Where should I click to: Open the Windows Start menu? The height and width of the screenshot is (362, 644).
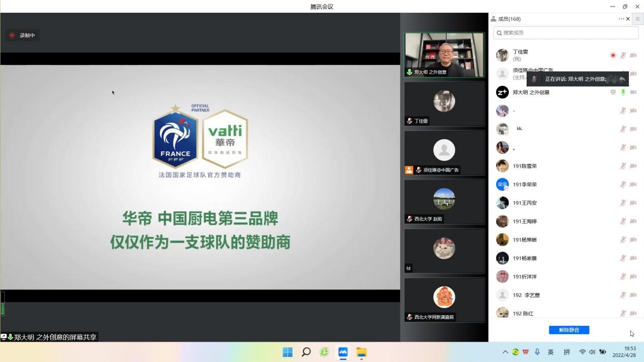288,352
